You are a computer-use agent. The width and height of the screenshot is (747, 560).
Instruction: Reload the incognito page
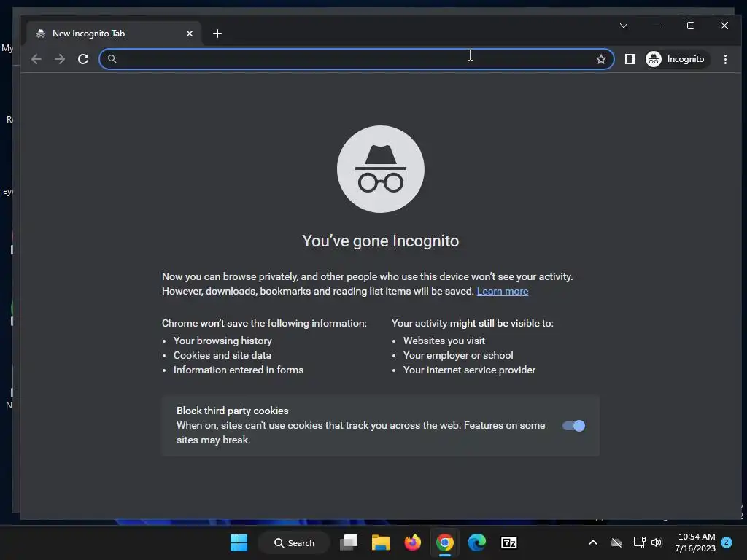coord(83,59)
